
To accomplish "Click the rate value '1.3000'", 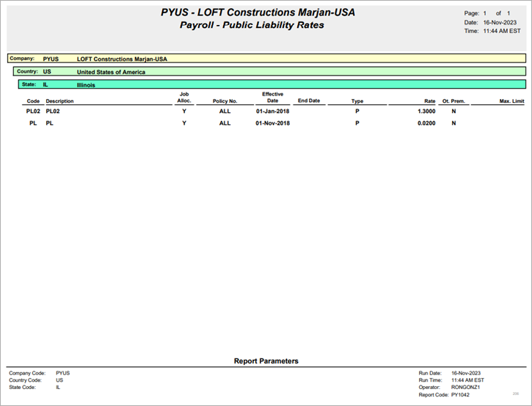I will pyautogui.click(x=426, y=112).
